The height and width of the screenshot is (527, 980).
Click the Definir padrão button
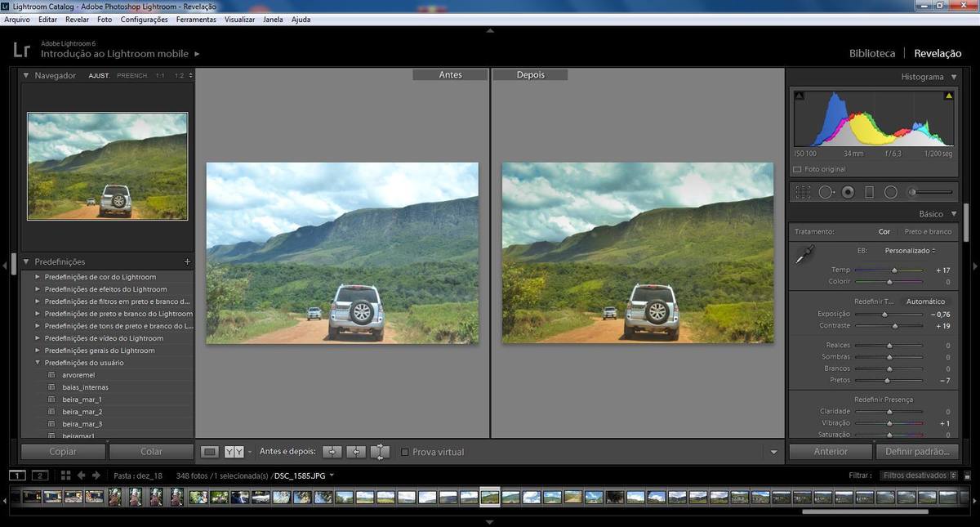[917, 452]
